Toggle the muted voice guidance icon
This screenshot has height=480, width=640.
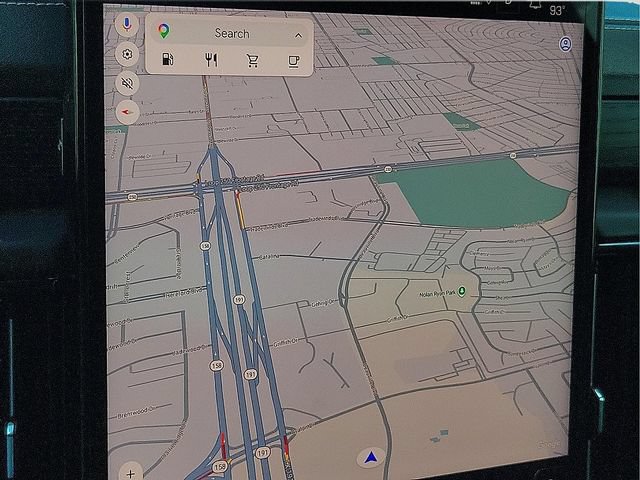pos(127,83)
